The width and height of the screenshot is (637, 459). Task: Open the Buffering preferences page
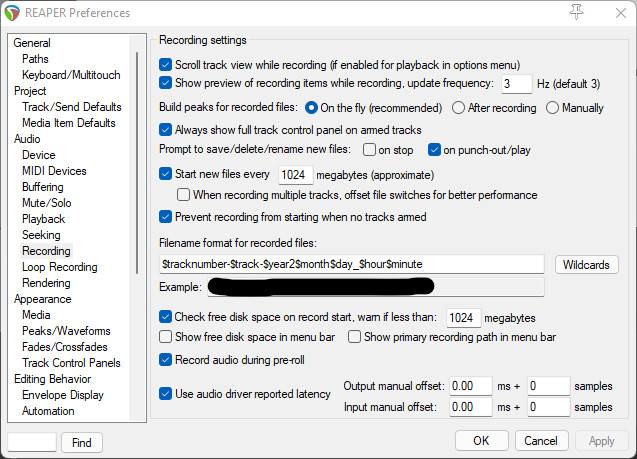pyautogui.click(x=43, y=187)
